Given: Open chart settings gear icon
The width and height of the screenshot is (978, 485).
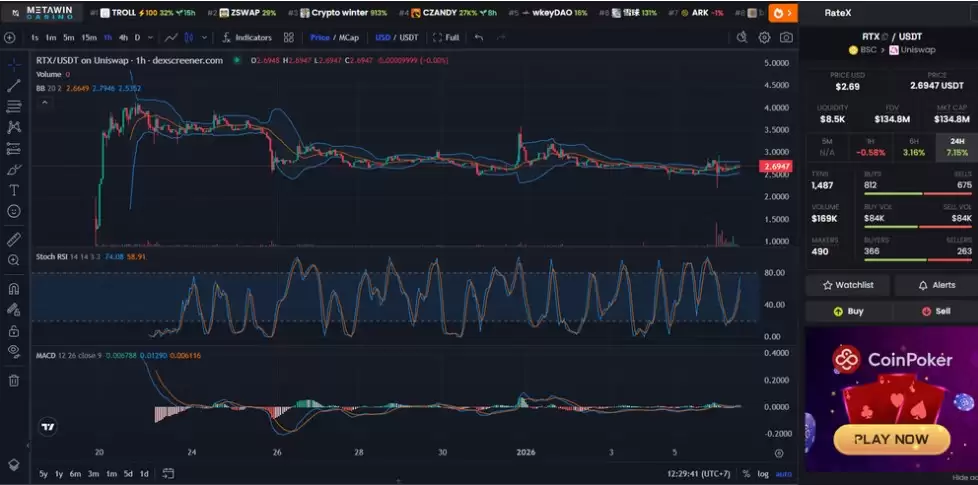Looking at the screenshot, I should pyautogui.click(x=764, y=37).
